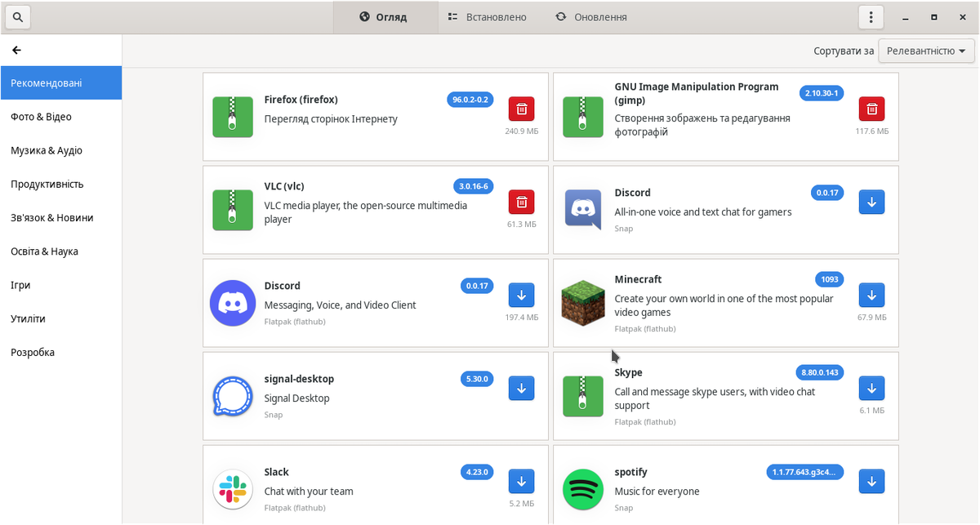Screen dimensions: 980x525
Task: Switch to the Встановлено tab
Action: click(487, 17)
